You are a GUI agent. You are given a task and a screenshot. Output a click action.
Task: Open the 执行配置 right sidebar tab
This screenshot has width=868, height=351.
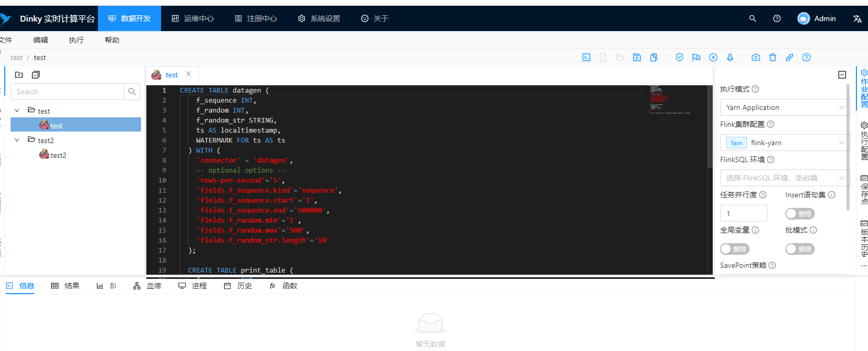[864, 141]
